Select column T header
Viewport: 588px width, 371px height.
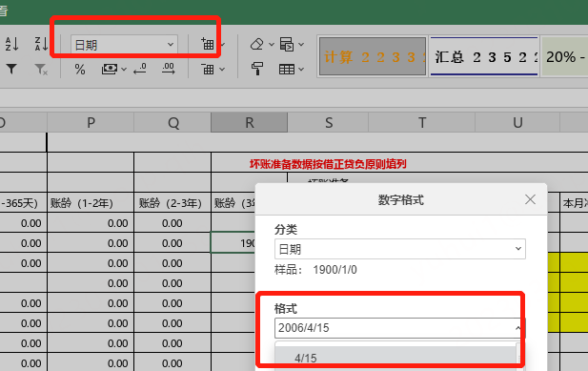point(422,122)
